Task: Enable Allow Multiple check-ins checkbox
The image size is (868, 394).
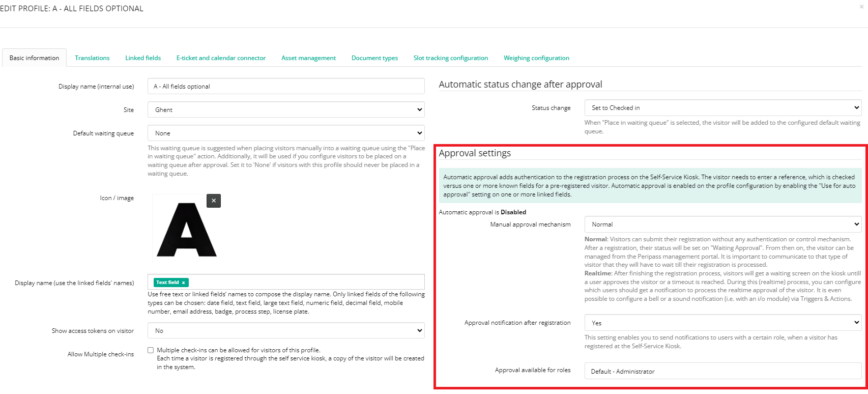Action: click(151, 350)
